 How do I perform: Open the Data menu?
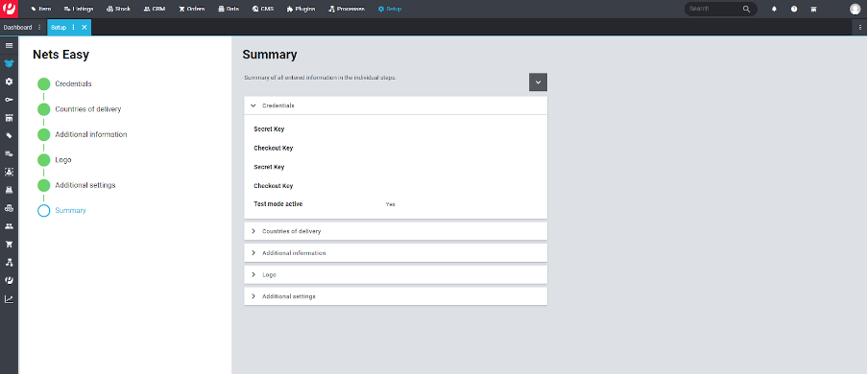click(x=229, y=9)
